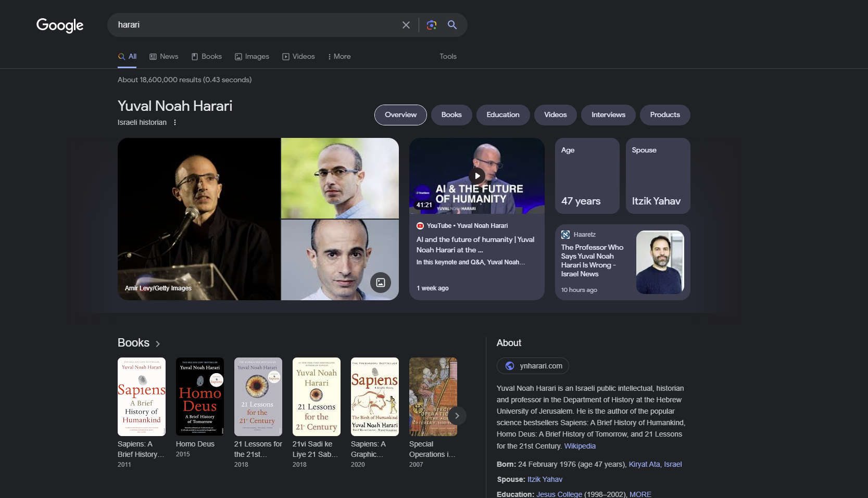Click inside the search input field
Image resolution: width=868 pixels, height=498 pixels.
(255, 25)
